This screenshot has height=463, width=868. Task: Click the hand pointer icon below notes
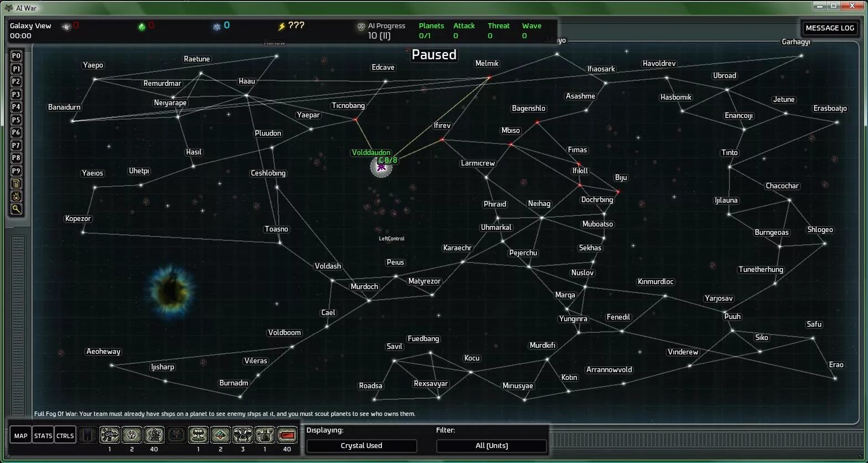[16, 196]
